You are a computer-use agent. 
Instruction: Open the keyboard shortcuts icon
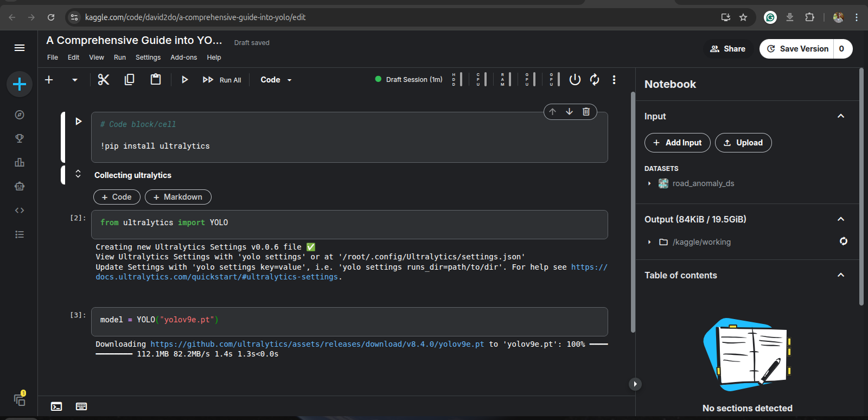(x=81, y=406)
